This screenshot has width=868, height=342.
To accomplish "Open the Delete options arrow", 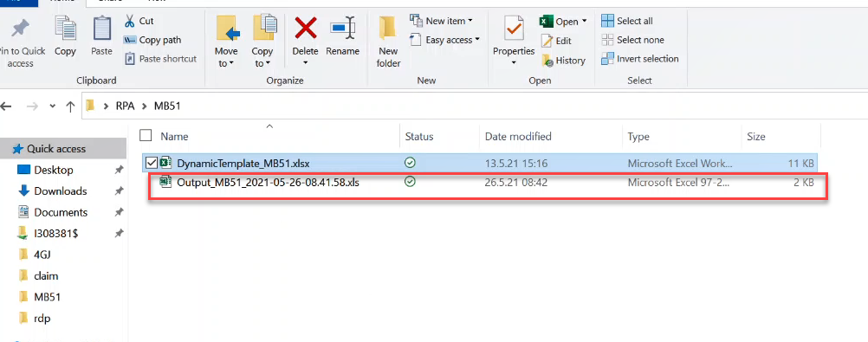I will (x=305, y=62).
